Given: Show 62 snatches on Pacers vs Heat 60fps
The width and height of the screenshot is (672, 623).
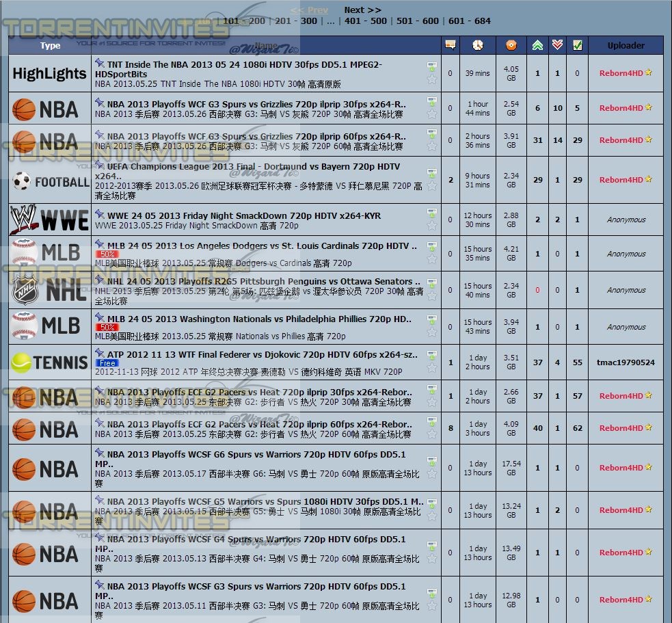Looking at the screenshot, I should (x=577, y=428).
